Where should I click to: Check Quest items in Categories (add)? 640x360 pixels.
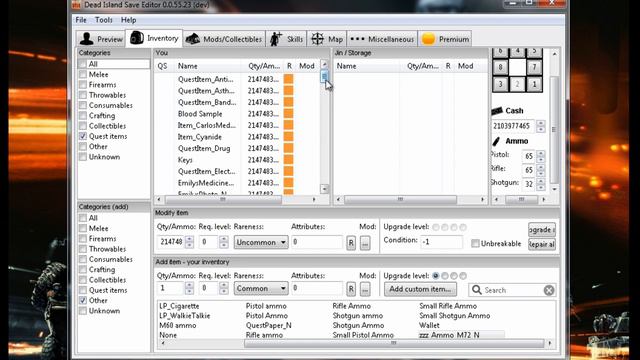(x=83, y=290)
